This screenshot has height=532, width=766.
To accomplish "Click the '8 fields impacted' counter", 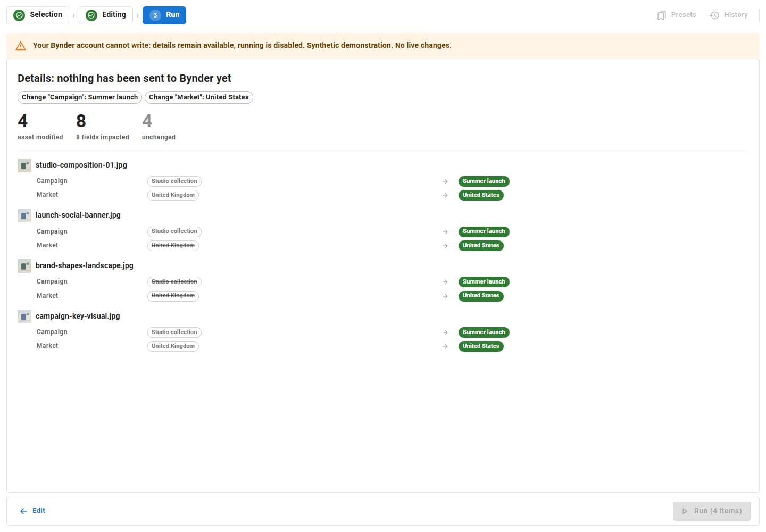I will 103,127.
